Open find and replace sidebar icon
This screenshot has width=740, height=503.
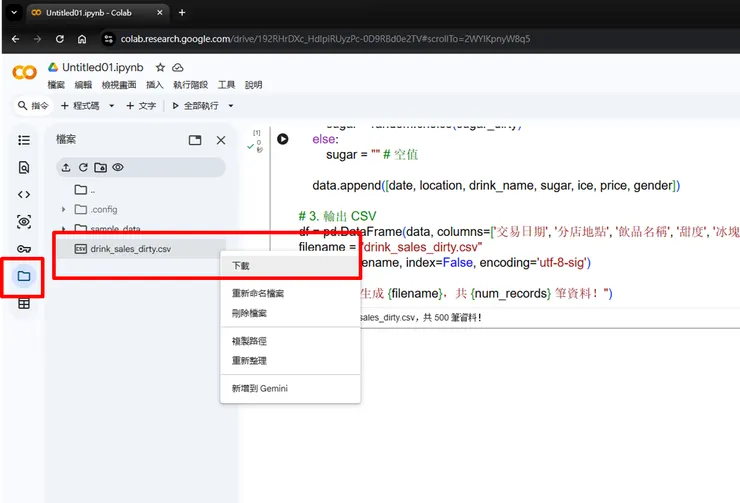(x=24, y=167)
